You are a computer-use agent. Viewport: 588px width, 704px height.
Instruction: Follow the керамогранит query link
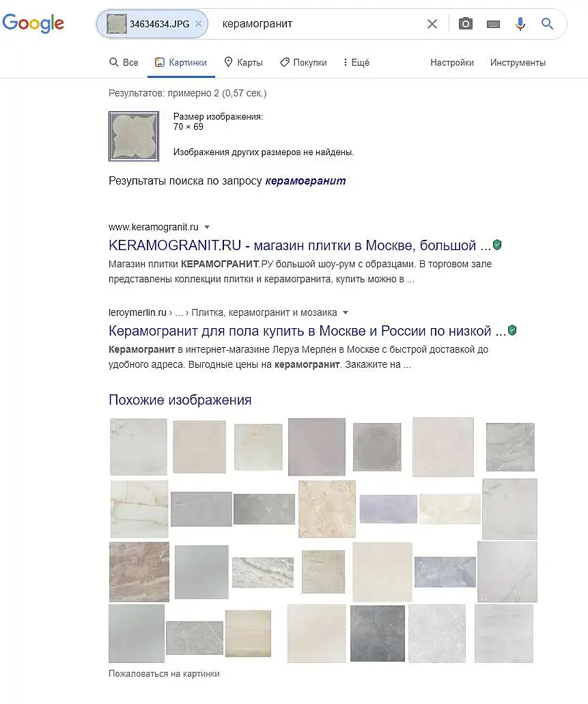(x=305, y=181)
